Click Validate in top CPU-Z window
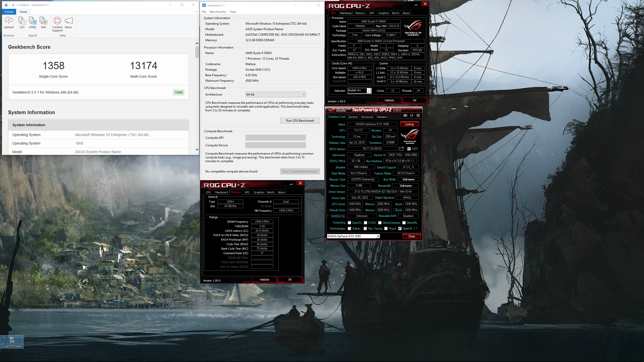Viewport: 644px width, 362px height. 389,100
